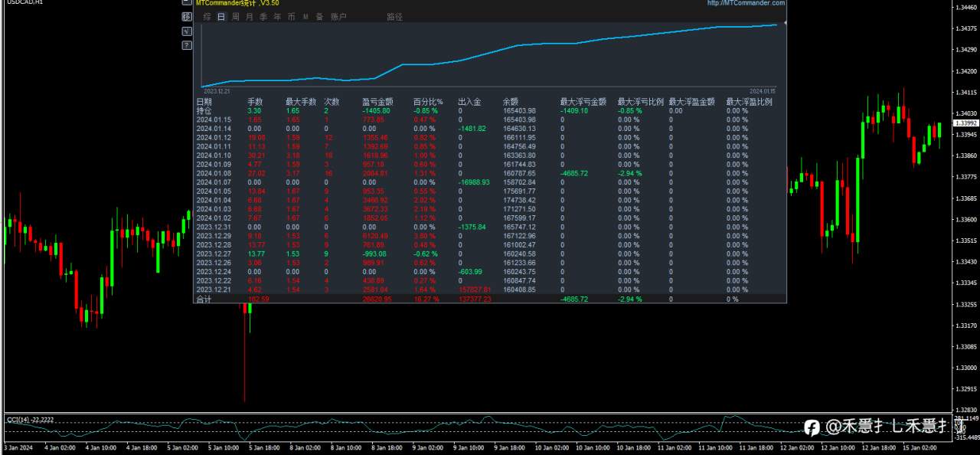
Task: Click the -1481.82 withdrawal value
Action: (472, 129)
